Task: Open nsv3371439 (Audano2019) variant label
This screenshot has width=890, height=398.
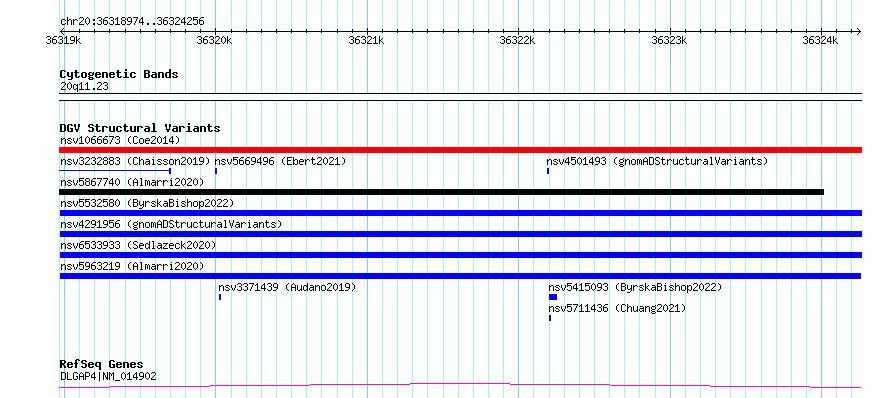Action: pos(287,287)
